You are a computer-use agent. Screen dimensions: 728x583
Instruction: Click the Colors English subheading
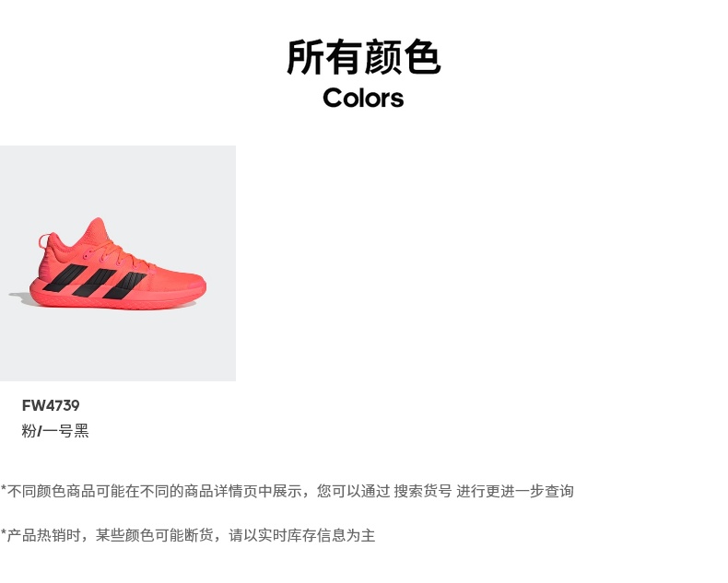[363, 98]
